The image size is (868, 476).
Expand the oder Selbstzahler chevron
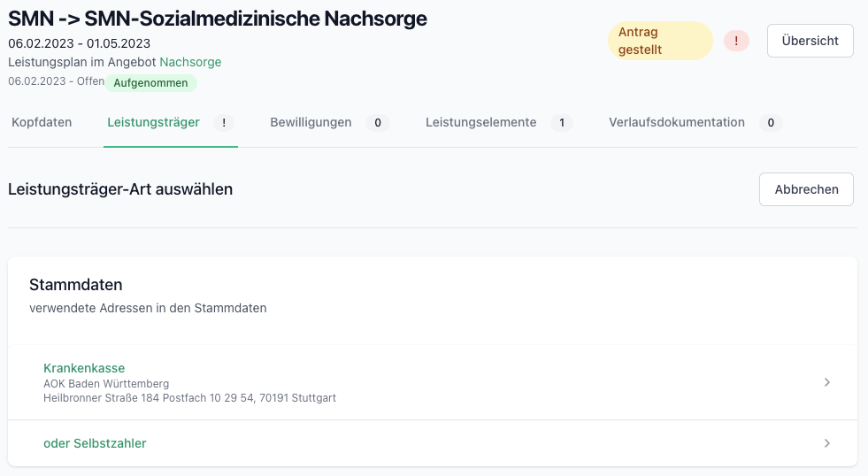click(827, 443)
